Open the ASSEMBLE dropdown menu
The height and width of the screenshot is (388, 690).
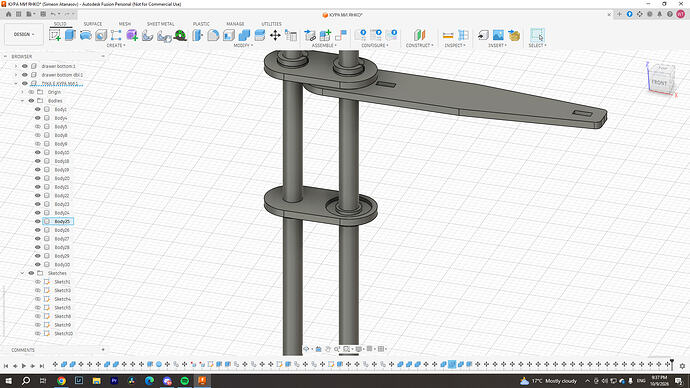coord(324,45)
